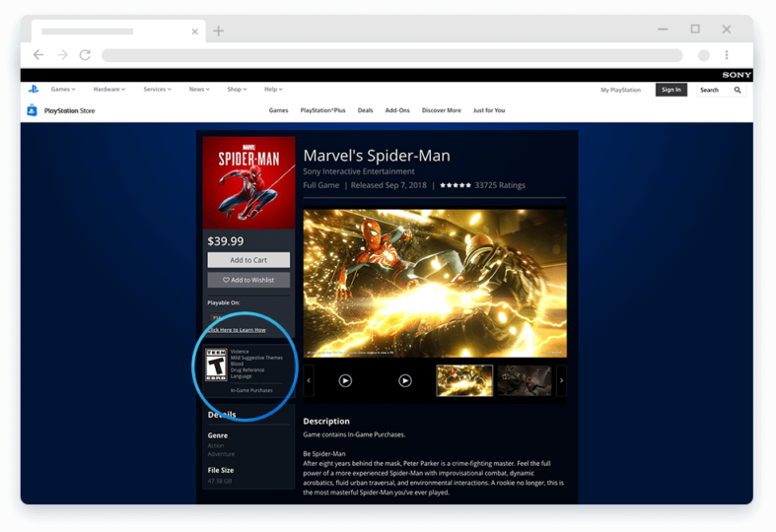Click the PlayStation Store bag icon
Screen dimensions: 776x532
[33, 110]
